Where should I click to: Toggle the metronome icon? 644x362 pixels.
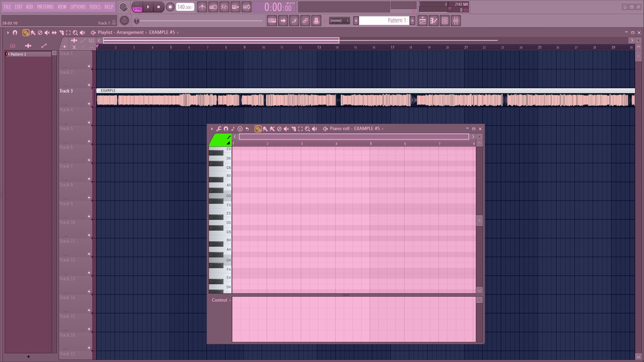[x=202, y=7]
